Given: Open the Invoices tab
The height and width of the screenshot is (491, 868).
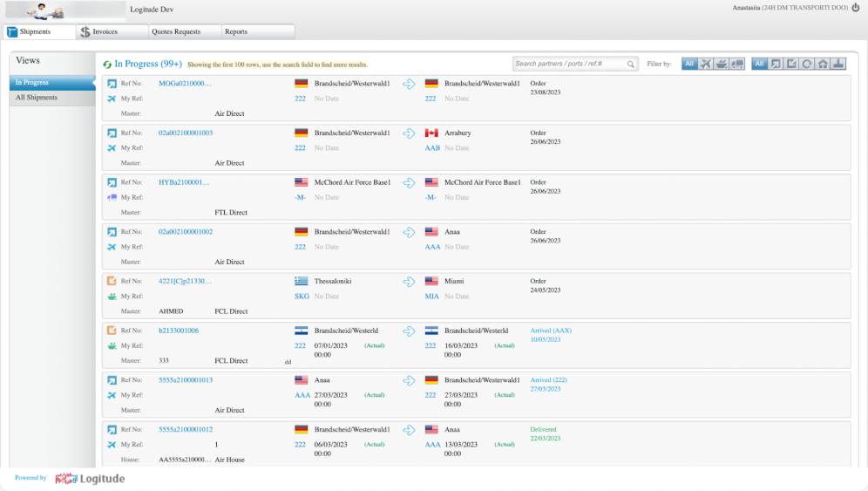Looking at the screenshot, I should pos(112,31).
